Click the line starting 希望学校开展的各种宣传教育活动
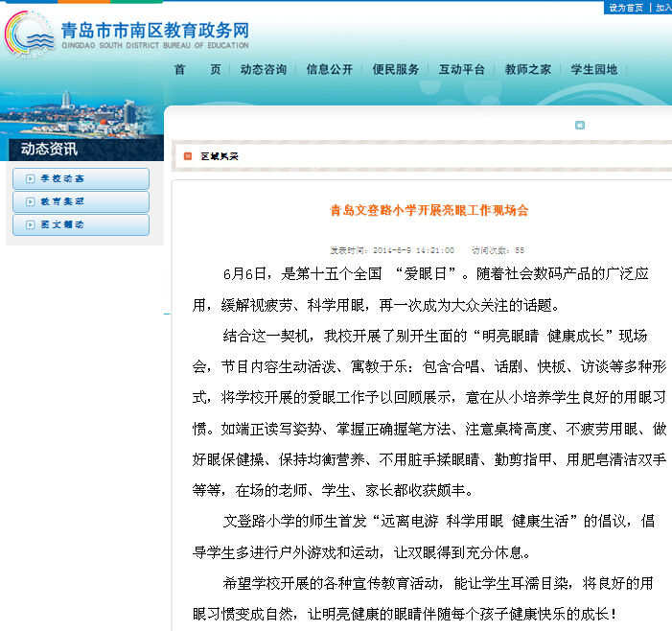 click(x=437, y=583)
